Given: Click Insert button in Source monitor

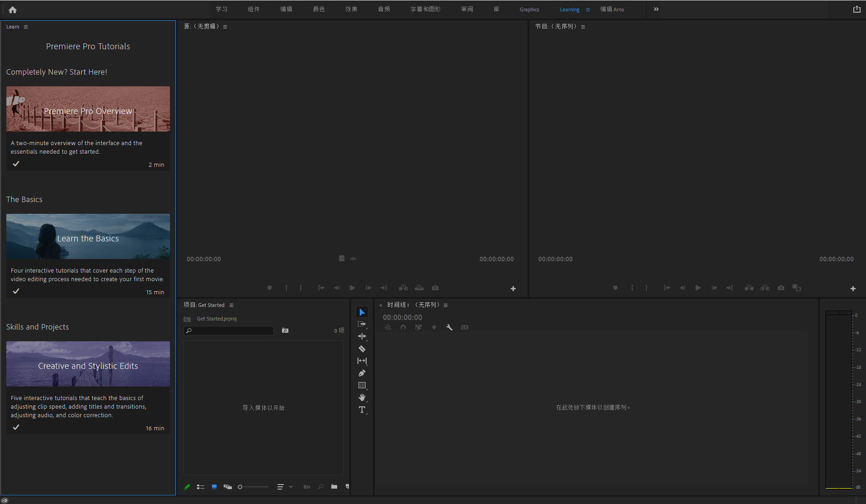Looking at the screenshot, I should 404,288.
